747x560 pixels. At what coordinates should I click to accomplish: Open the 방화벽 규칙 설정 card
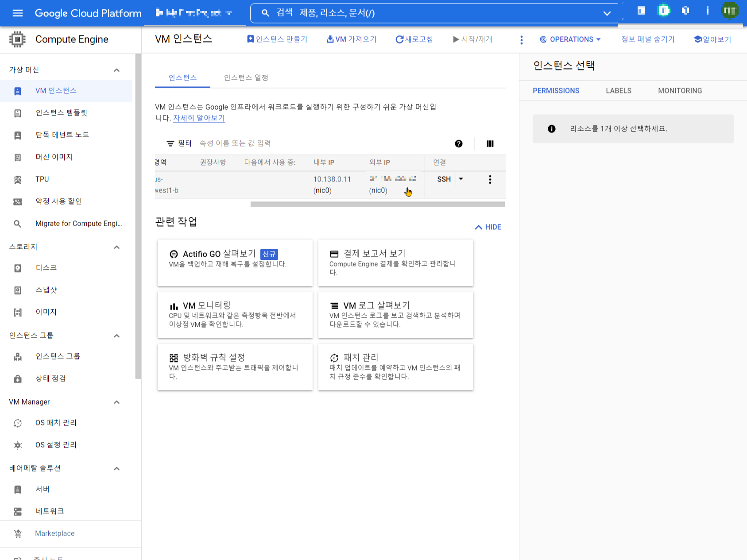(235, 367)
